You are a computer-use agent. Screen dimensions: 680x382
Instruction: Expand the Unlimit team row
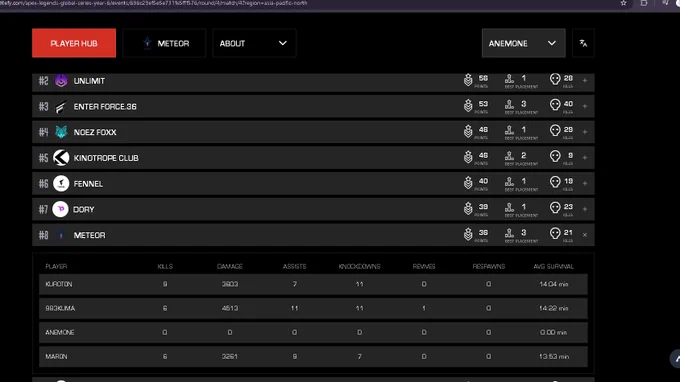pyautogui.click(x=585, y=81)
